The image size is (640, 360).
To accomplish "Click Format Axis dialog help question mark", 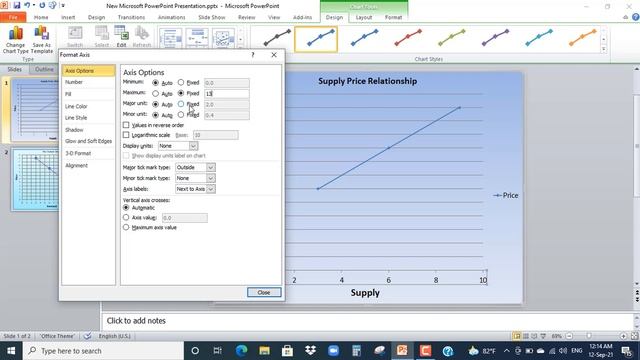I will (253, 55).
